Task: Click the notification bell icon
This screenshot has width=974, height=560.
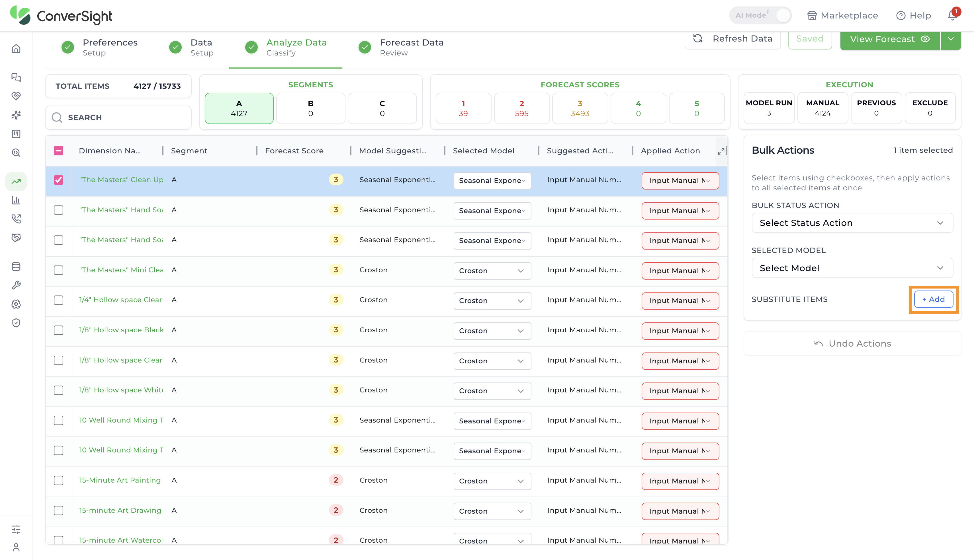Action: coord(952,15)
